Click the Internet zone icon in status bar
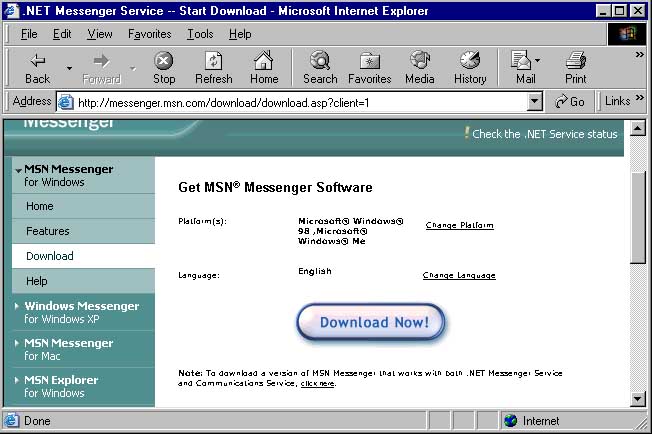The image size is (652, 434). (x=510, y=421)
